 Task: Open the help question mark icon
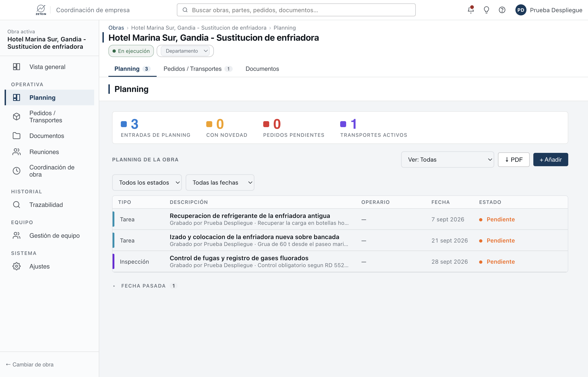coord(502,10)
